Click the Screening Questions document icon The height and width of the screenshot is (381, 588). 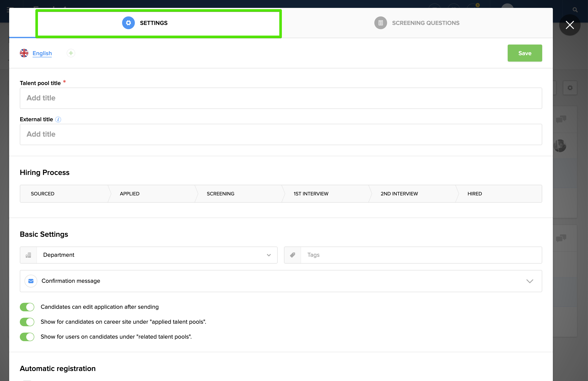coord(380,23)
